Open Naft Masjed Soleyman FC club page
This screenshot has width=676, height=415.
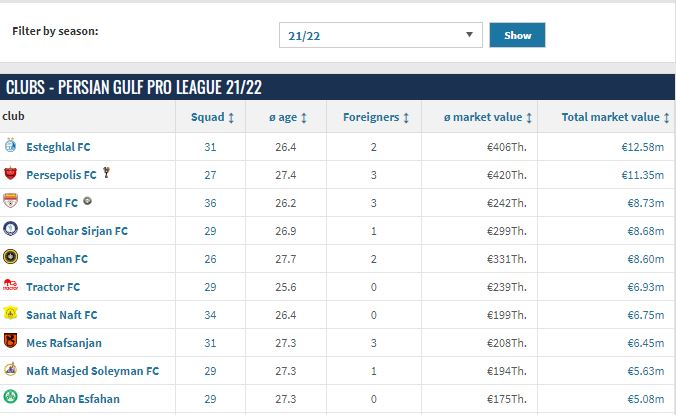tap(92, 371)
